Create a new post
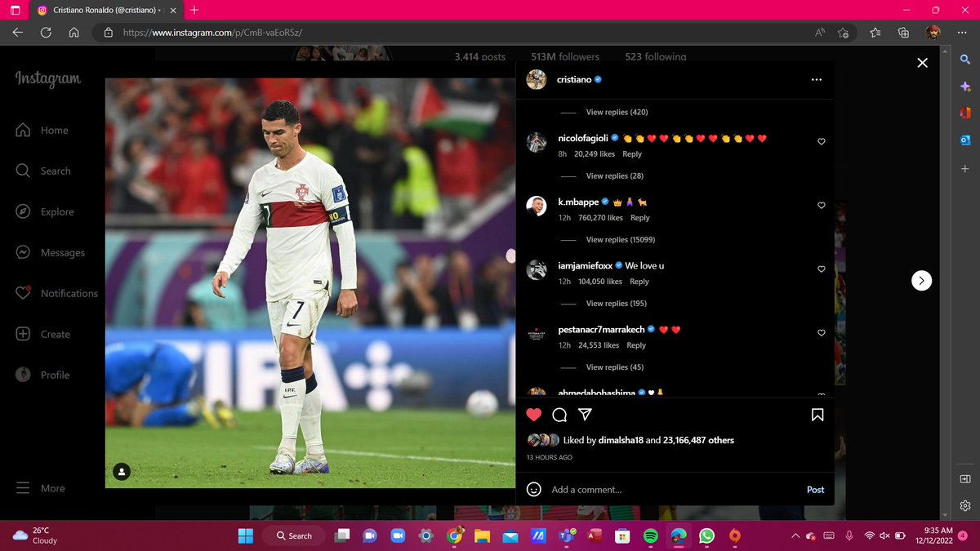Screen dimensions: 980x551 (43, 334)
